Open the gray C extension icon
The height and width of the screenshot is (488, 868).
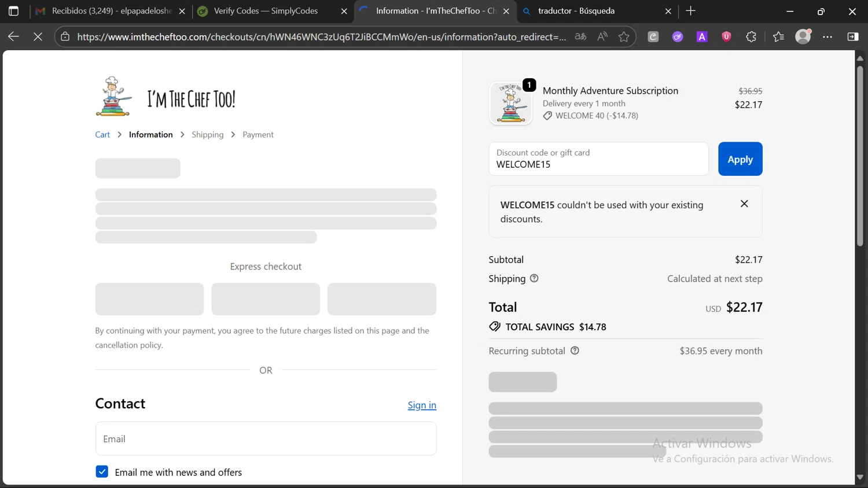(653, 36)
